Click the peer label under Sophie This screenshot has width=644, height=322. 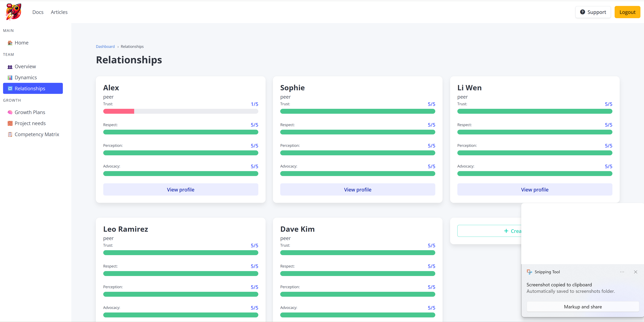(285, 97)
